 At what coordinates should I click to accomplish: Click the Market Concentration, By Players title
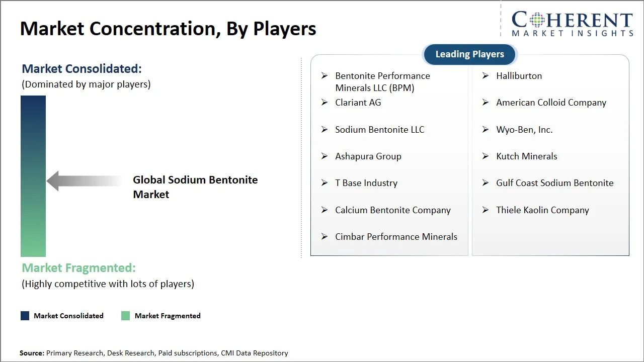coord(168,29)
